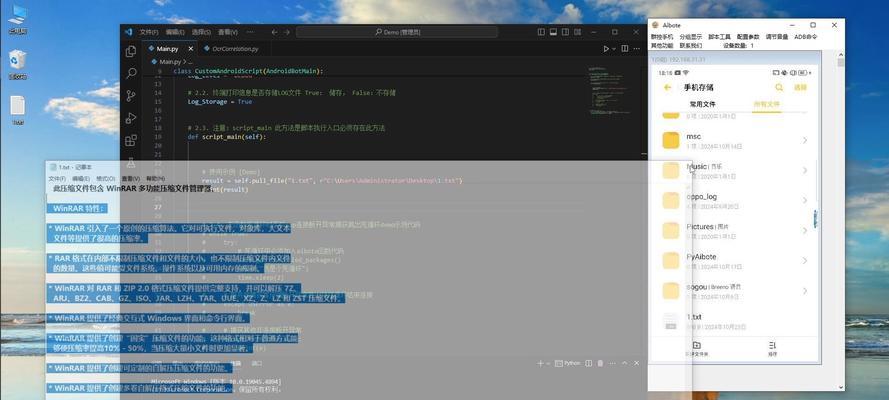Open Aibote ADB command menu
Viewport: 889px width, 400px height.
806,37
